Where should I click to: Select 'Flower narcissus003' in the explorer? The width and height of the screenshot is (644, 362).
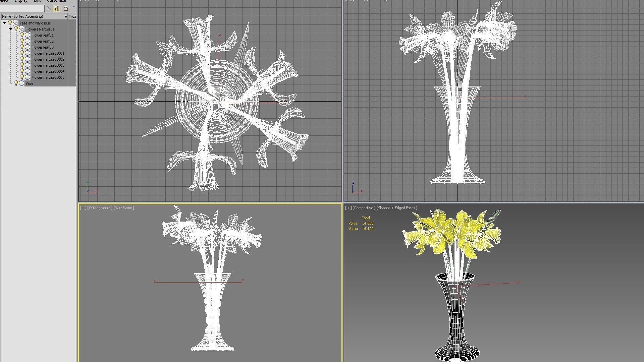point(48,65)
